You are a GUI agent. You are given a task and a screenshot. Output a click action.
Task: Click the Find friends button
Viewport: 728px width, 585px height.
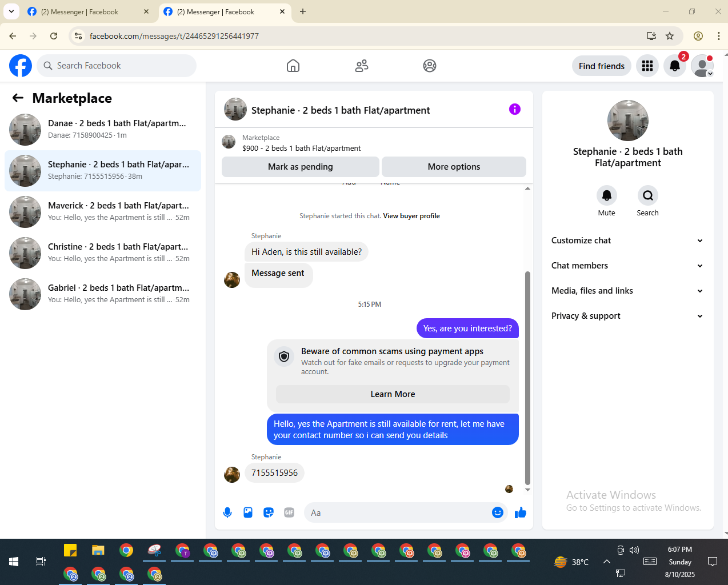(602, 66)
